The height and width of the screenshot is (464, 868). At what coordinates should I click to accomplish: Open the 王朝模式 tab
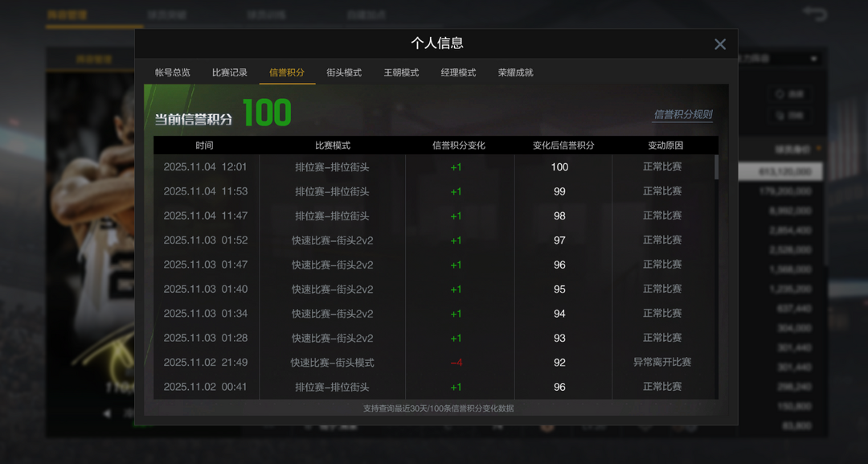401,72
